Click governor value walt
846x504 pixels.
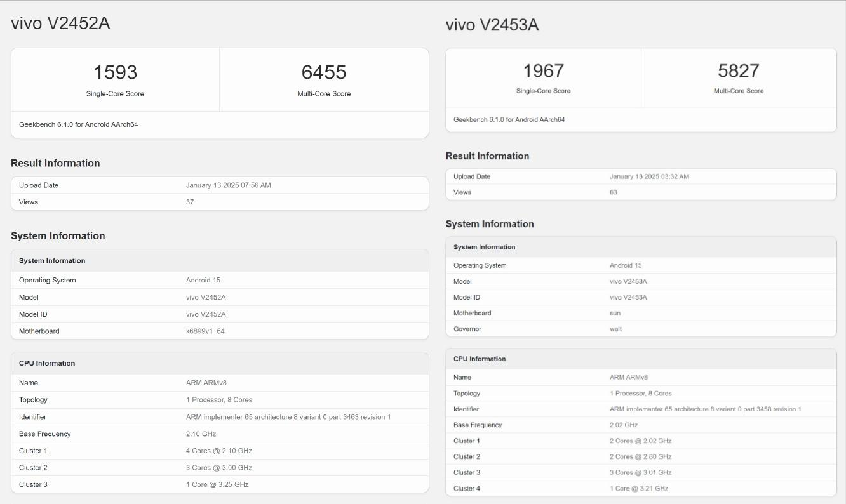[x=616, y=329]
